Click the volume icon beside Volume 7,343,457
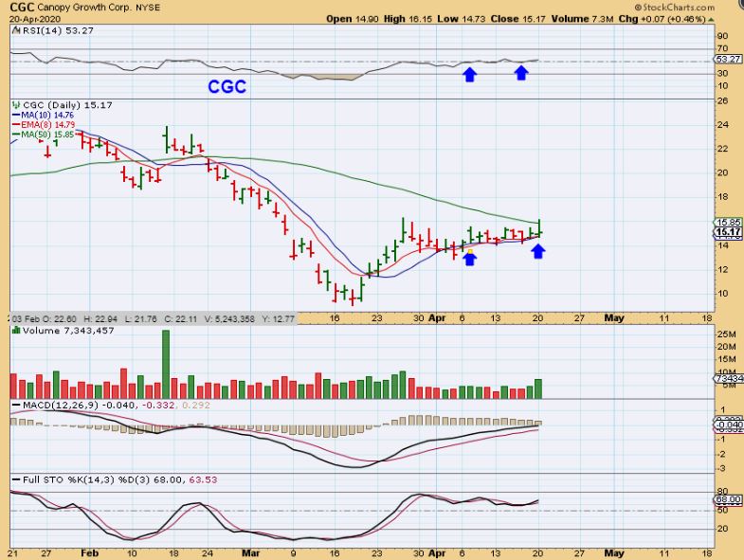 pyautogui.click(x=17, y=331)
